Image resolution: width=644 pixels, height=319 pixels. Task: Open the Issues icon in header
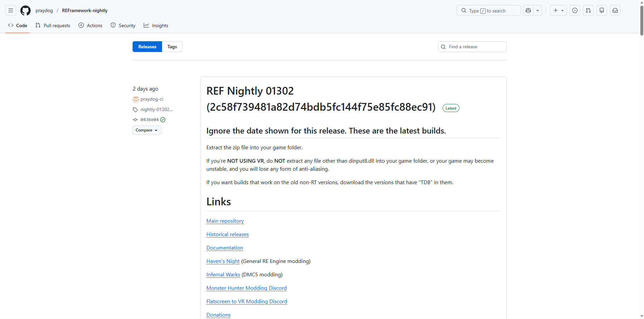point(575,11)
